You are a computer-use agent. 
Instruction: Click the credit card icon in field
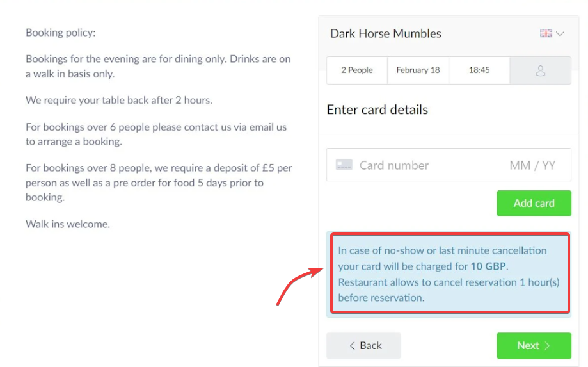pos(344,165)
